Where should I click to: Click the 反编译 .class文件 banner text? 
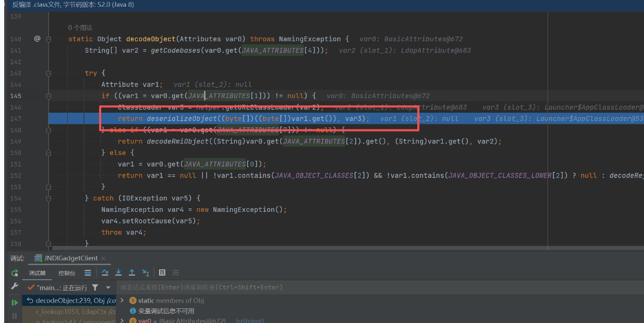click(74, 4)
